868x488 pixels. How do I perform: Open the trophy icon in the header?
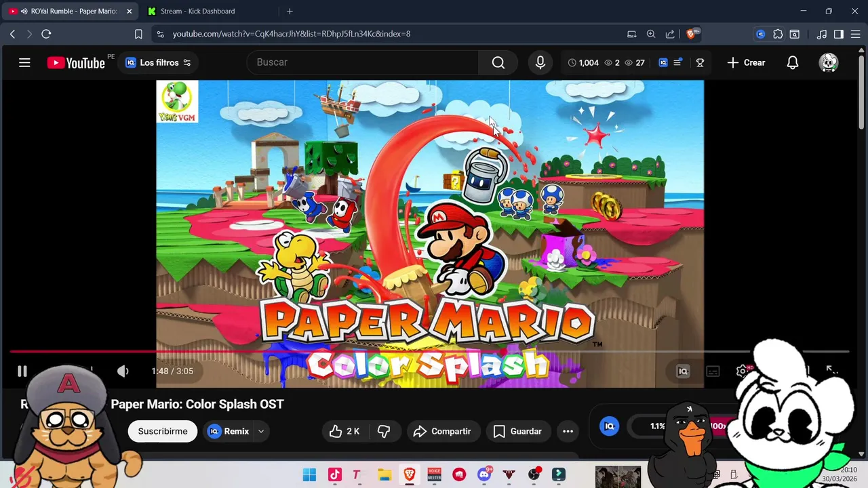point(700,62)
